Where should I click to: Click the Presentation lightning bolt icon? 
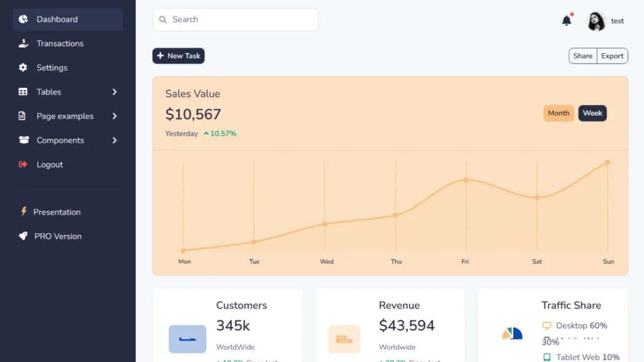(x=23, y=212)
